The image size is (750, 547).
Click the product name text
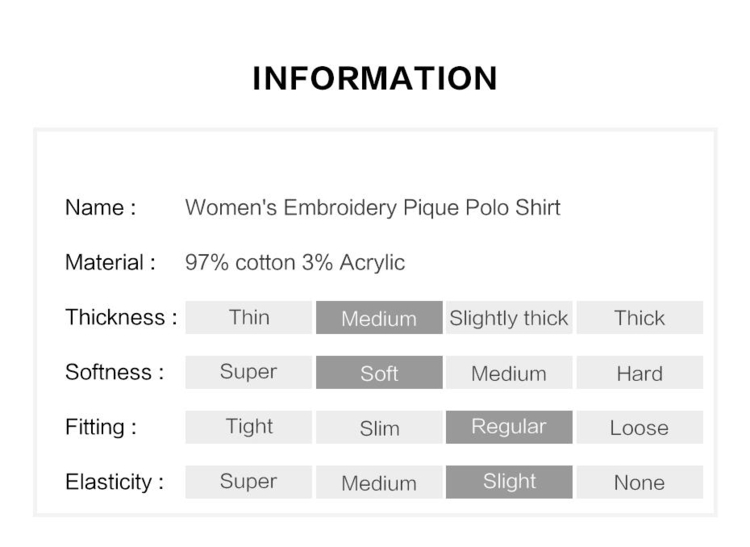pos(373,208)
